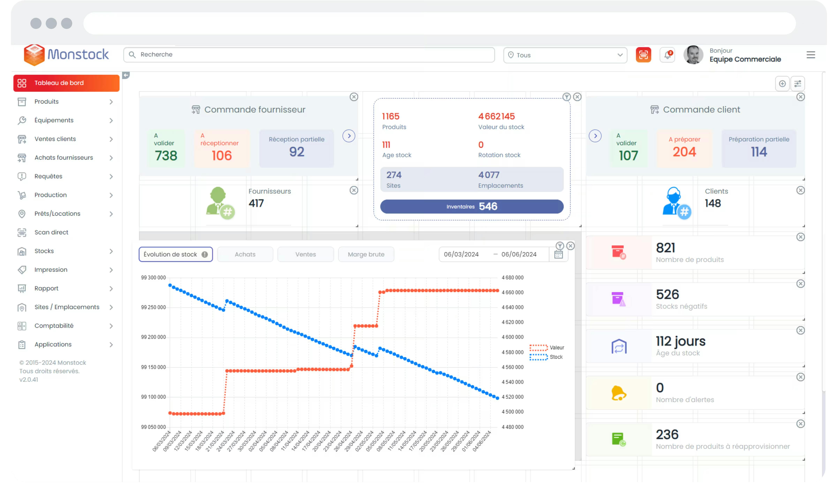Click the Inventaires 546 button
The image size is (837, 504).
pos(472,206)
